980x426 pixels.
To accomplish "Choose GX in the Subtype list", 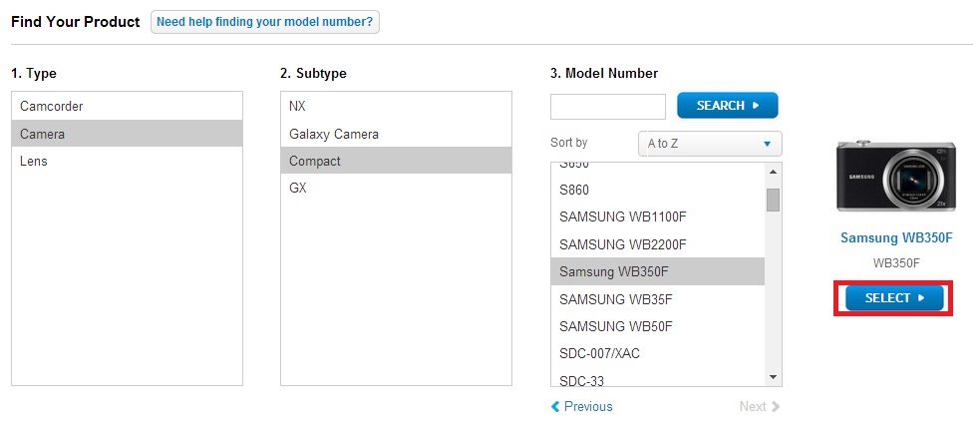I will pyautogui.click(x=396, y=188).
